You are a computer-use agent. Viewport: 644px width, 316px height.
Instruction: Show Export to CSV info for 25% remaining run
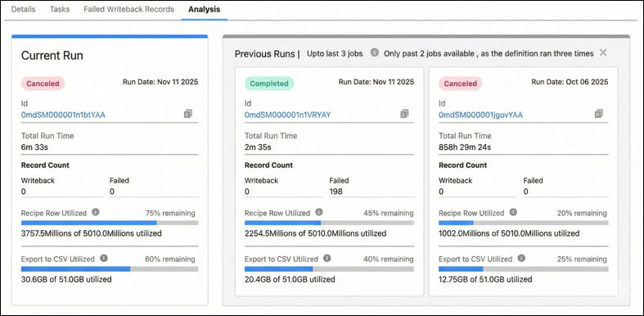(521, 258)
